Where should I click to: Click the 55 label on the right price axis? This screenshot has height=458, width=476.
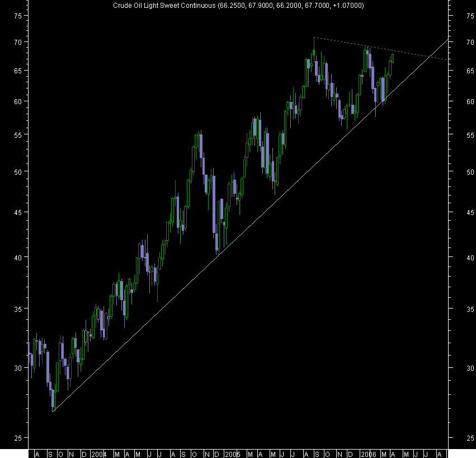tap(470, 135)
